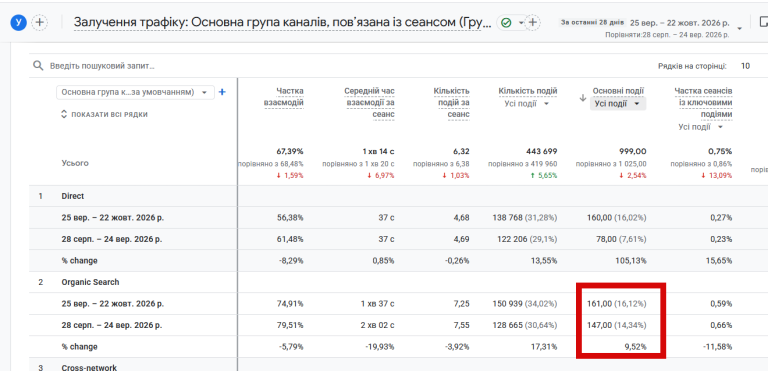Click the 'Усього' totals row label

point(75,163)
